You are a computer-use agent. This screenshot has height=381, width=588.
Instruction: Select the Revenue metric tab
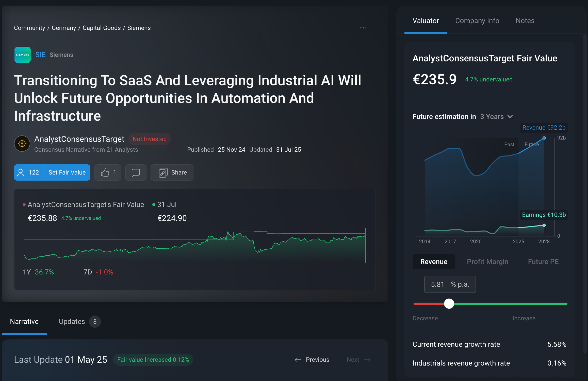coord(434,262)
